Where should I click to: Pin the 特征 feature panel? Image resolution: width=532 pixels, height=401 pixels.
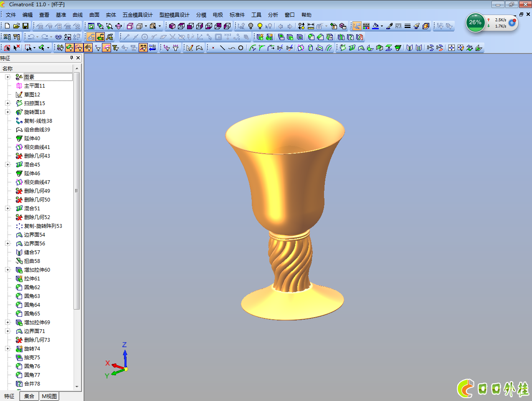pos(71,58)
